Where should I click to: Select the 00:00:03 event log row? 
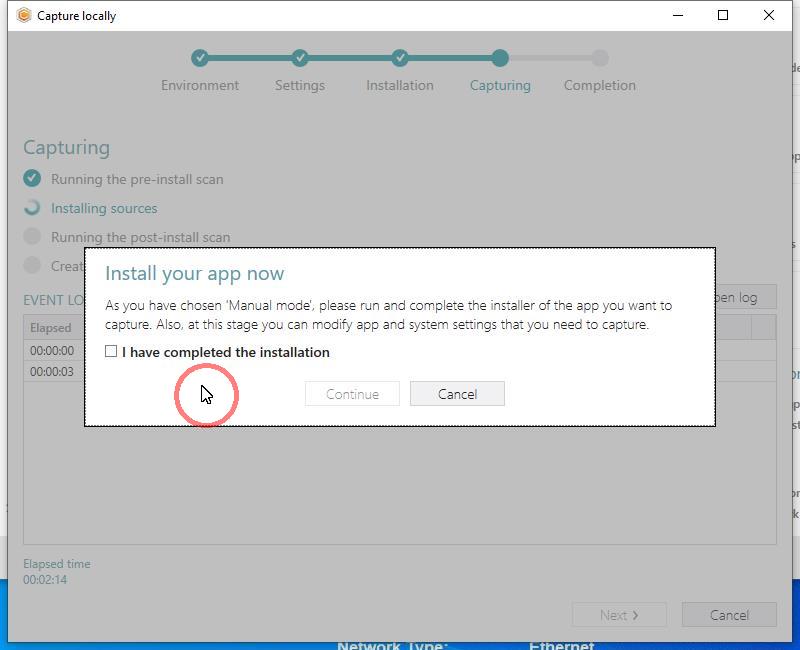pyautogui.click(x=52, y=371)
